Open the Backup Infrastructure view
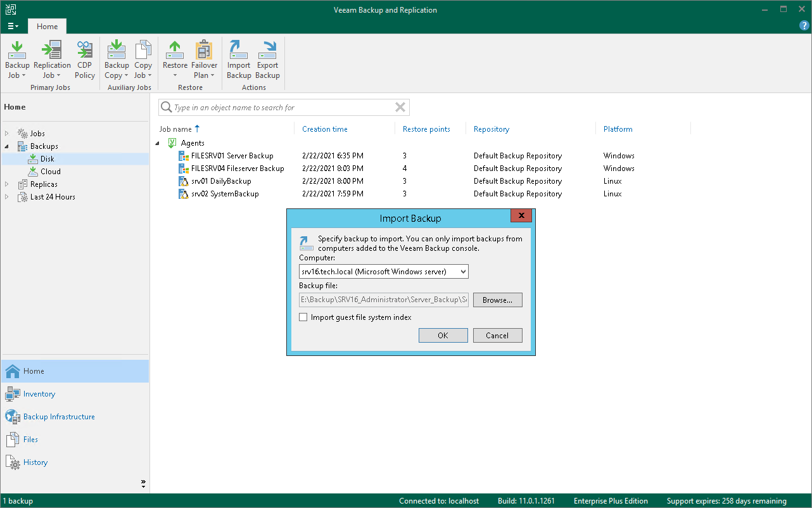The width and height of the screenshot is (812, 508). pyautogui.click(x=75, y=417)
